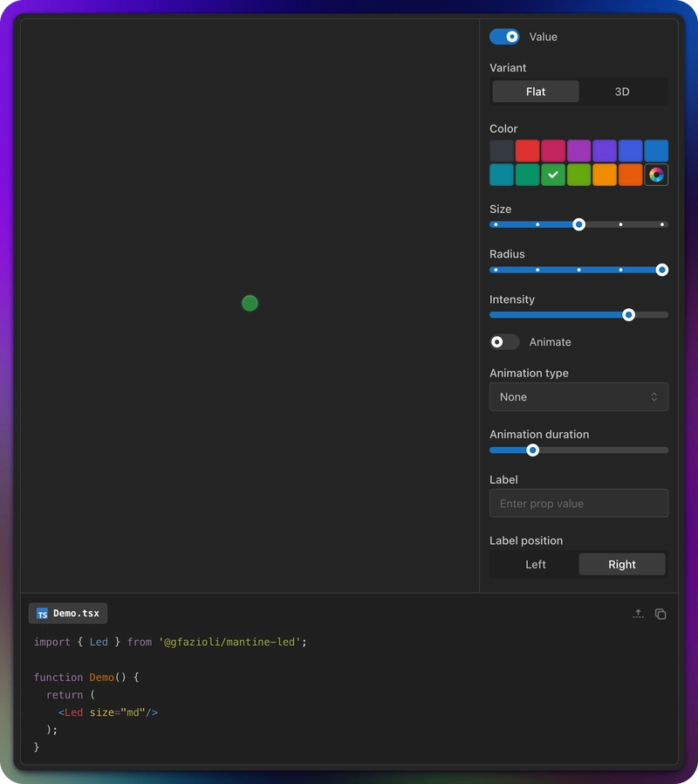Viewport: 698px width, 784px height.
Task: Click the last mark on Size slider
Action: pyautogui.click(x=662, y=224)
